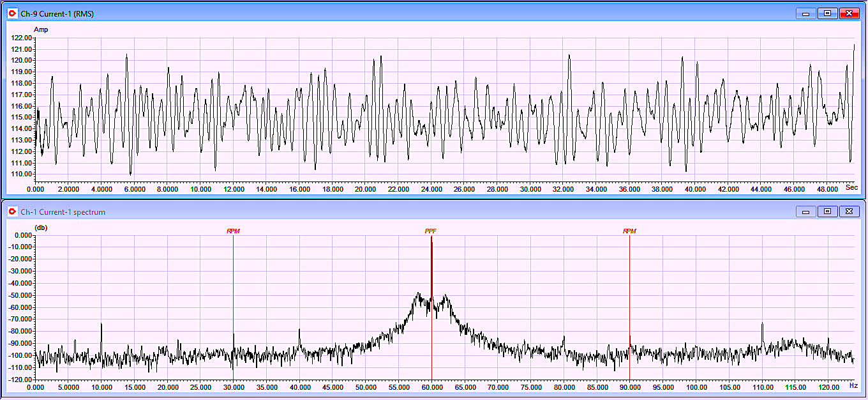Maximize the Ch-1 Current-1 spectrum window
868x400 pixels.
[x=827, y=212]
